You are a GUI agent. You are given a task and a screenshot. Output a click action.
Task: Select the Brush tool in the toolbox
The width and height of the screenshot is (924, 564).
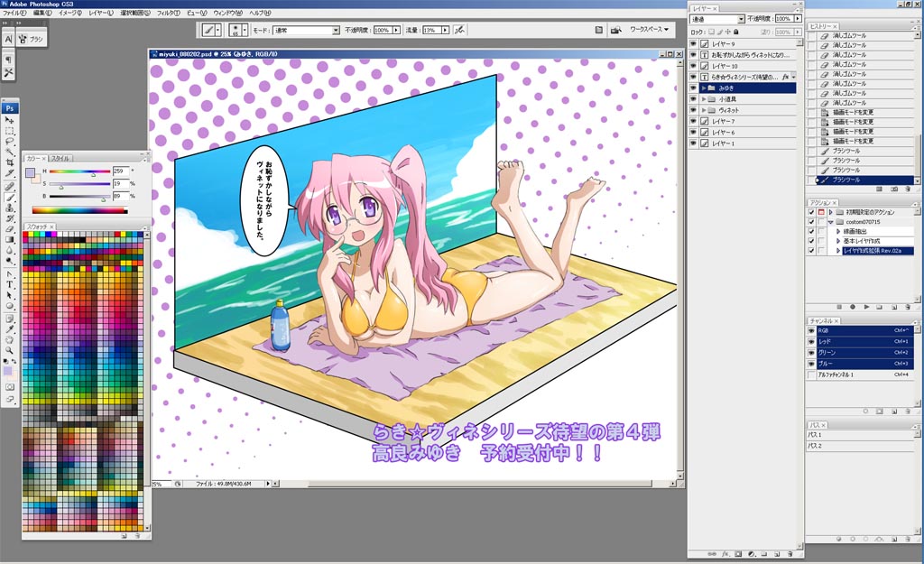tap(9, 198)
